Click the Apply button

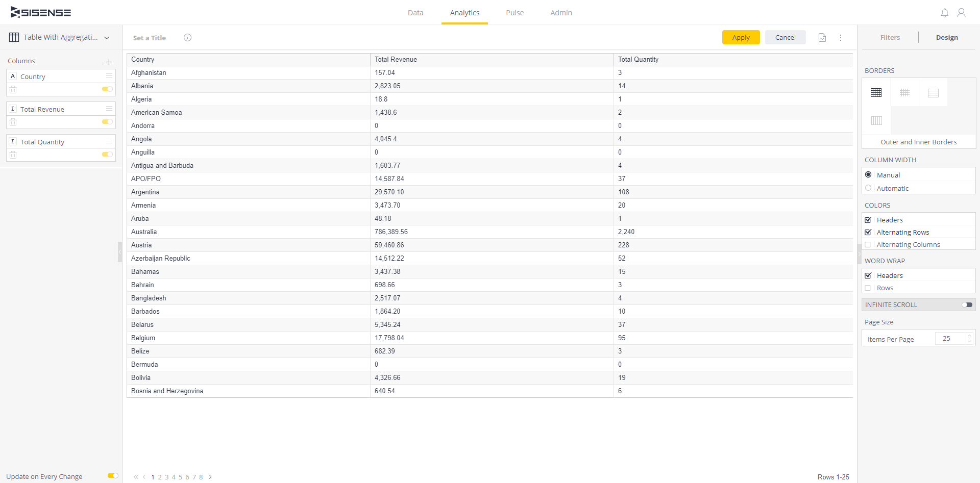pyautogui.click(x=741, y=37)
